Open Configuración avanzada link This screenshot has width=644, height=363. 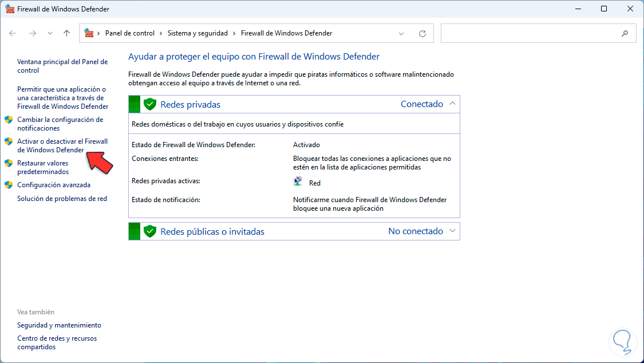(54, 185)
